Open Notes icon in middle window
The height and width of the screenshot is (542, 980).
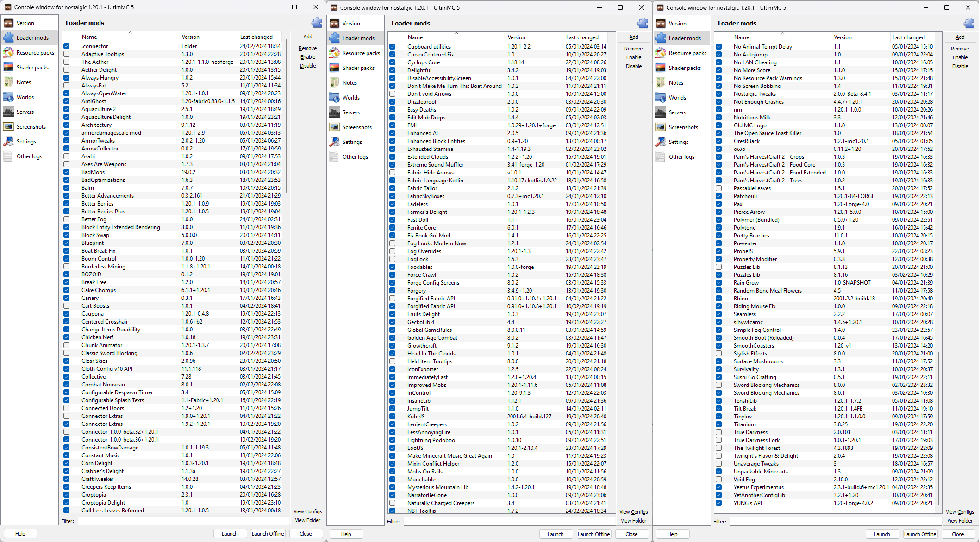pos(334,83)
